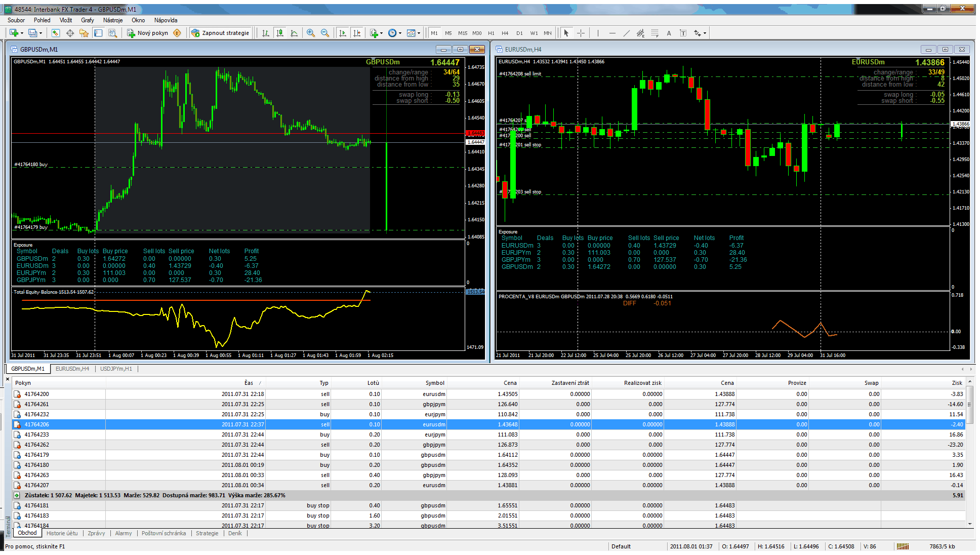Select the Fibonacci retracement tool

point(655,33)
